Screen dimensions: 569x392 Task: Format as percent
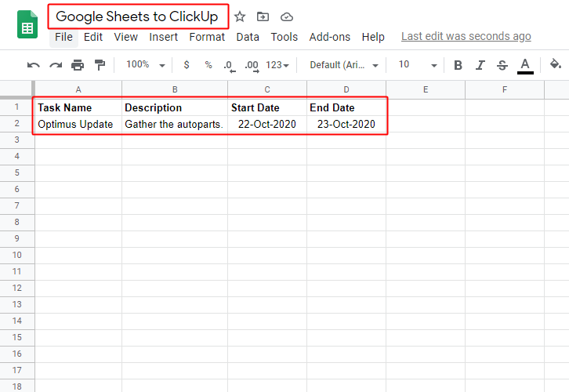pyautogui.click(x=208, y=65)
